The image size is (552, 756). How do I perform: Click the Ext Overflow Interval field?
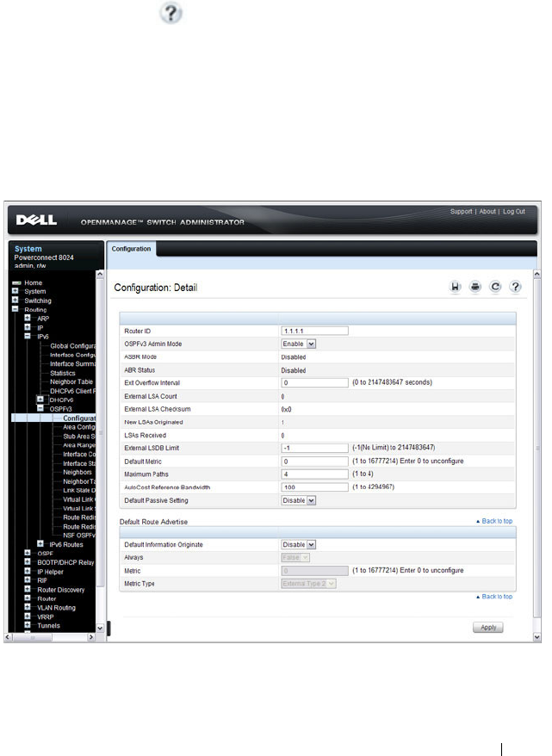314,382
